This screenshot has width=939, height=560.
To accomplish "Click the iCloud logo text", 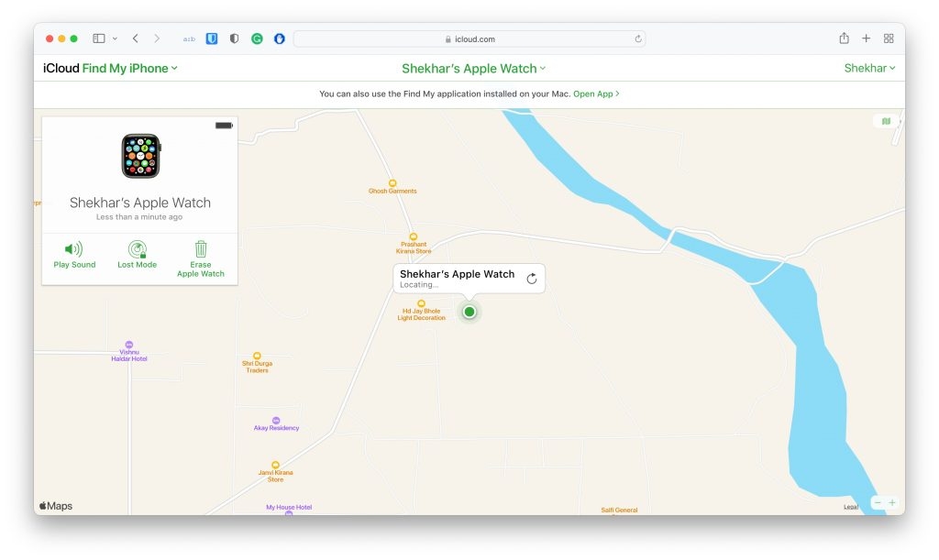I will (x=61, y=68).
